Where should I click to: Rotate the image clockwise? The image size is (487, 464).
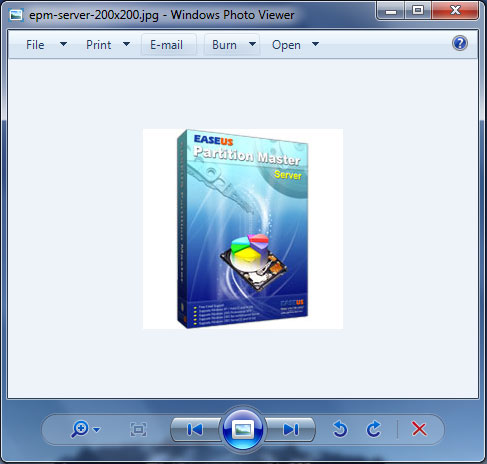pos(374,429)
